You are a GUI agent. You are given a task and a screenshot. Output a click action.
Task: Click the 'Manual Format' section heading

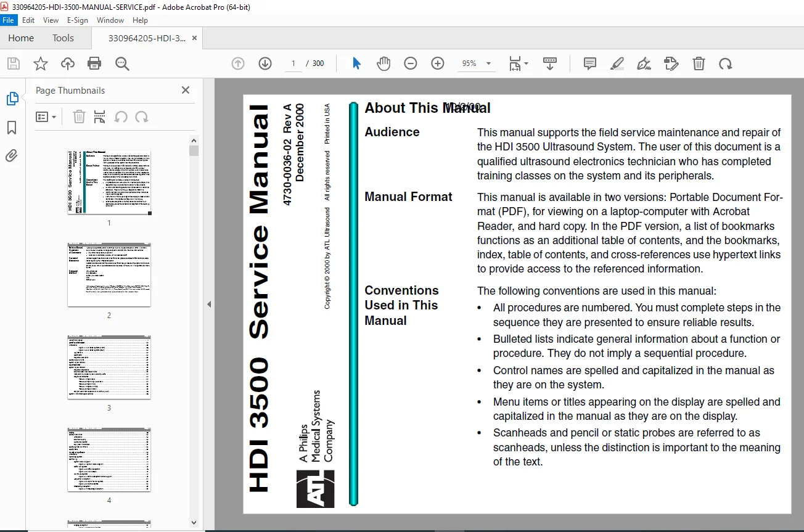point(408,197)
